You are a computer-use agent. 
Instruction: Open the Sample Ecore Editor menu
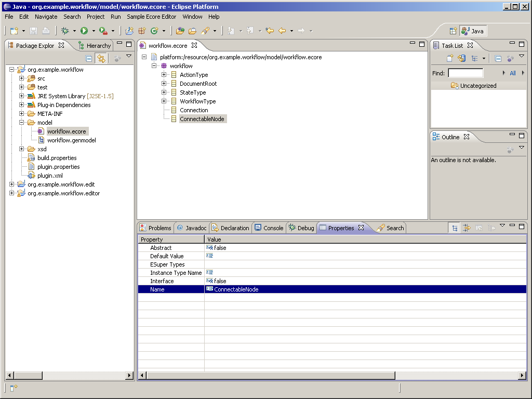[x=151, y=17]
